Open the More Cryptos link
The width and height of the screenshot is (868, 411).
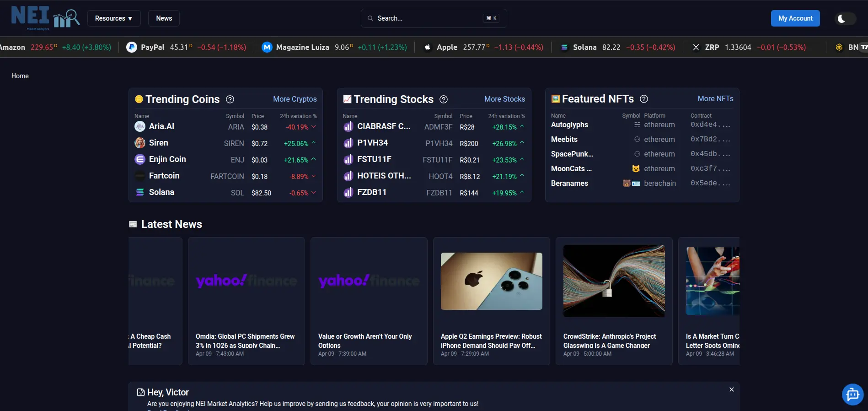pyautogui.click(x=295, y=99)
